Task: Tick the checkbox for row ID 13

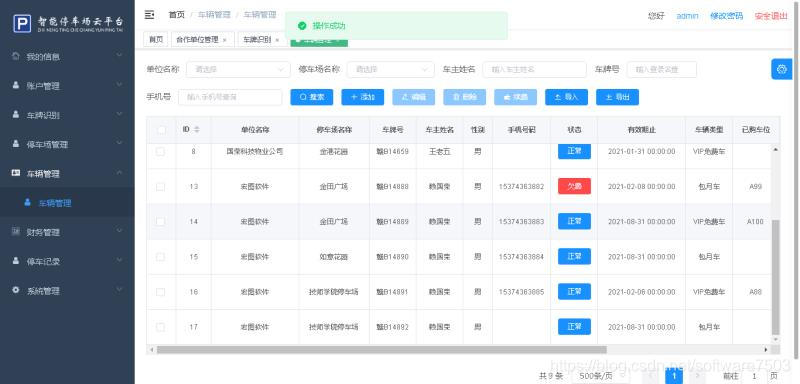Action: tap(160, 187)
